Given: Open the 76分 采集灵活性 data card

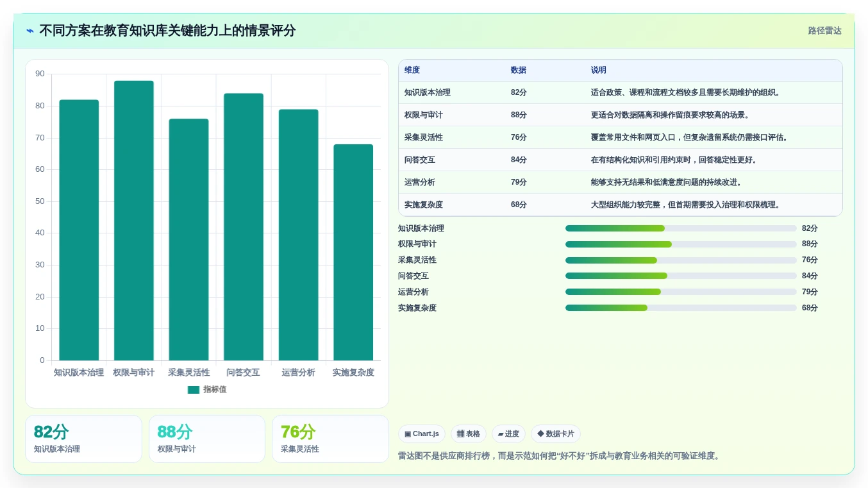Looking at the screenshot, I should 330,439.
